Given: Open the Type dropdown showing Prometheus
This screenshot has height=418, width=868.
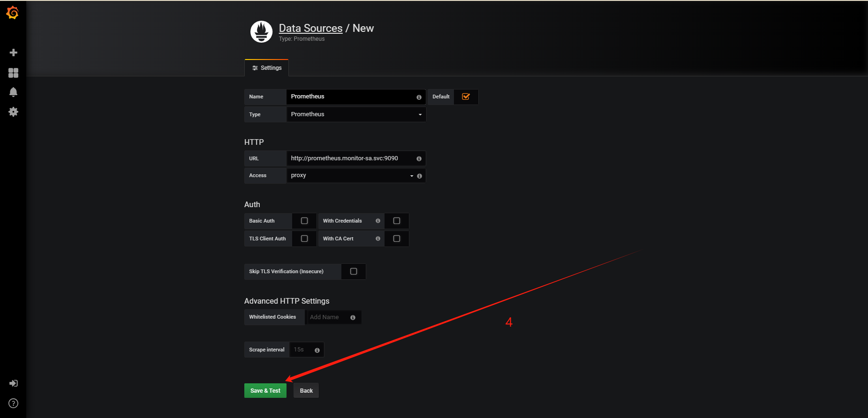Looking at the screenshot, I should pyautogui.click(x=356, y=114).
